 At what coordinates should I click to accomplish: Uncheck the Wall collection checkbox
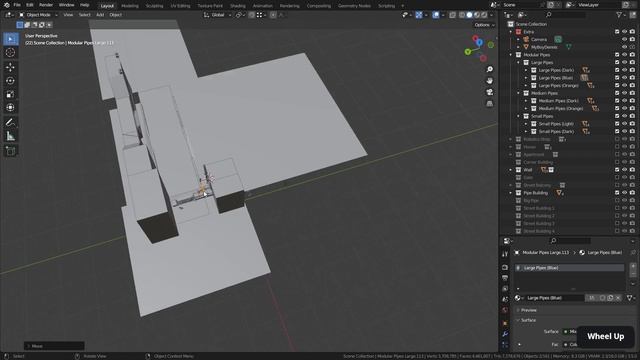coord(617,170)
